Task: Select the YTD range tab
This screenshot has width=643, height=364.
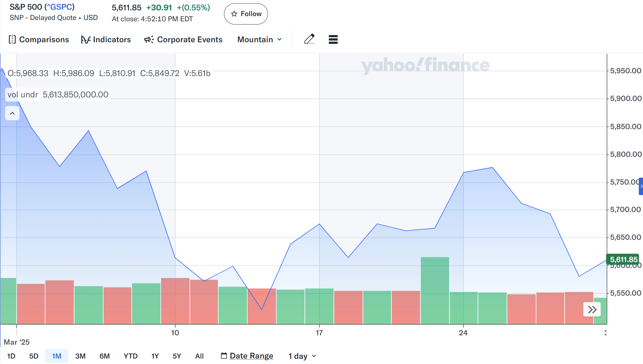Action: (x=131, y=356)
